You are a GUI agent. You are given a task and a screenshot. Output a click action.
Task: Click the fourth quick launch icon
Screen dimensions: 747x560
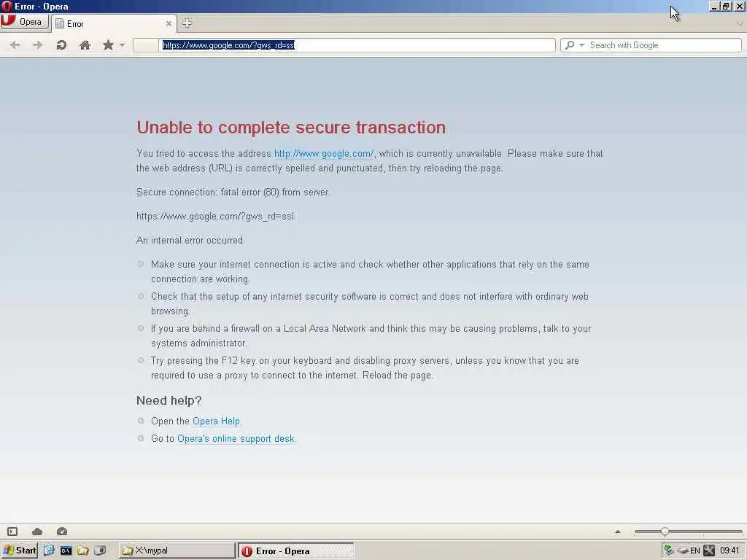pos(100,551)
